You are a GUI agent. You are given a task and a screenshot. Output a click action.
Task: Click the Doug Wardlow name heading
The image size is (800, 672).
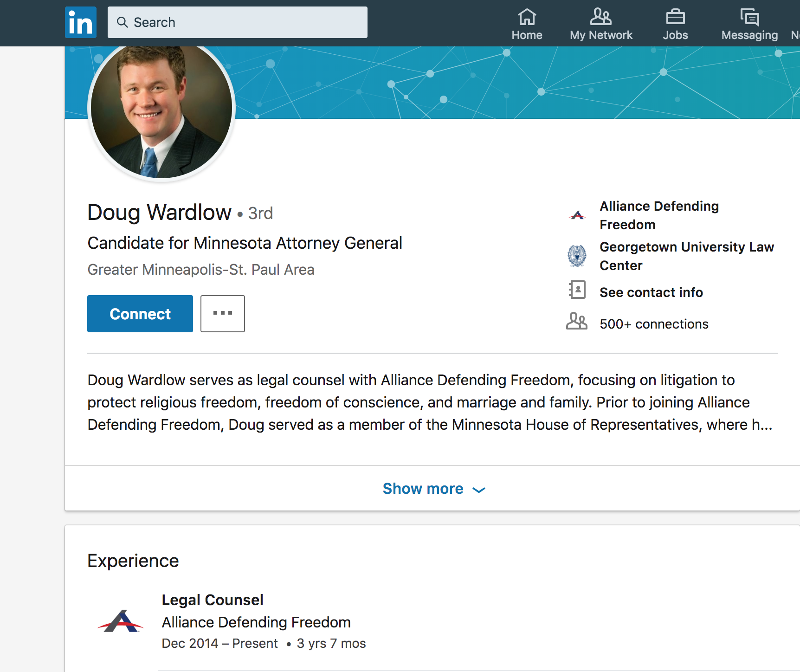pyautogui.click(x=159, y=213)
